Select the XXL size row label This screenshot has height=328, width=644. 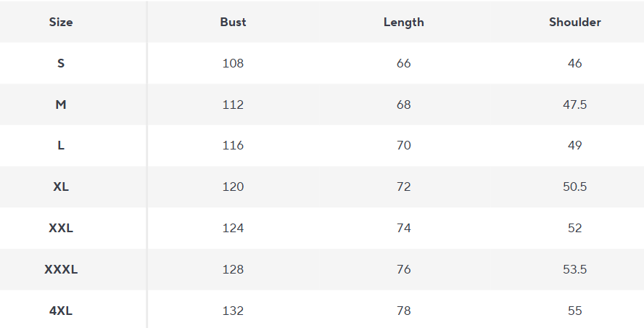pyautogui.click(x=61, y=228)
